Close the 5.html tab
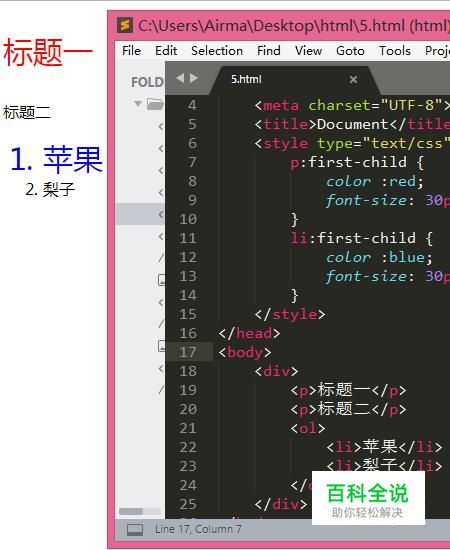 click(x=353, y=80)
